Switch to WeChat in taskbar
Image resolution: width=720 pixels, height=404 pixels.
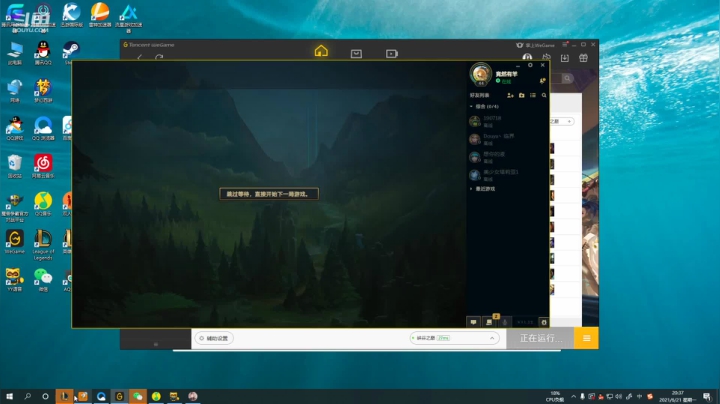[x=138, y=396]
